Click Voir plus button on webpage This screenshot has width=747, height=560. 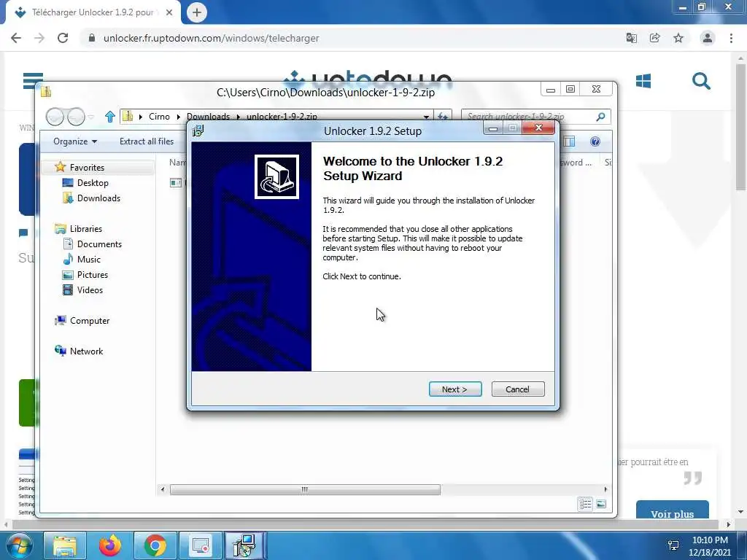click(x=672, y=511)
